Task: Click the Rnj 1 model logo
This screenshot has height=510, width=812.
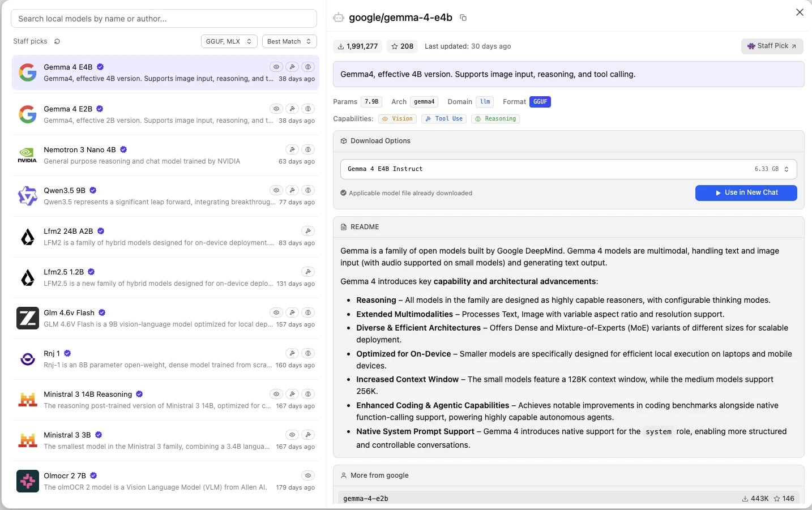Action: 28,359
